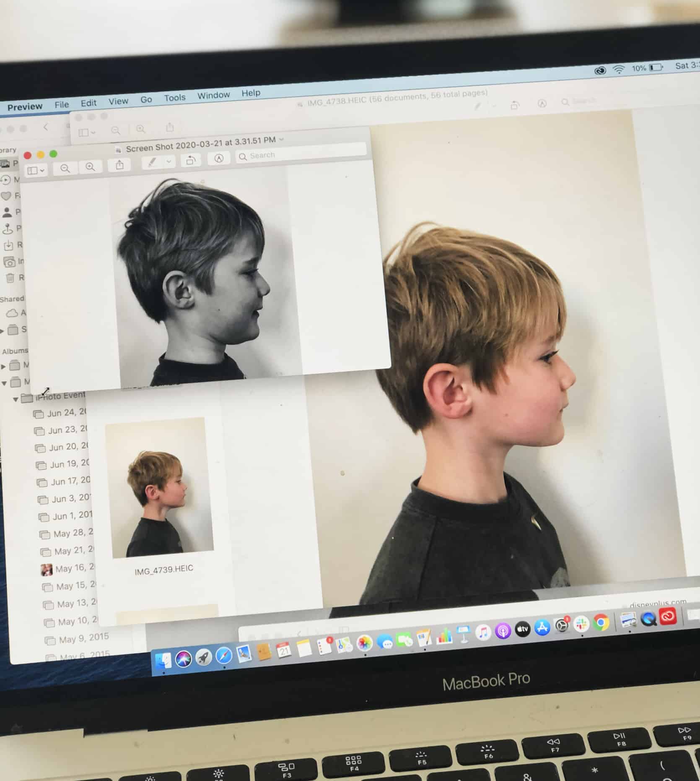Image resolution: width=700 pixels, height=781 pixels.
Task: Click Zoom In in the Screen Shot window
Action: pyautogui.click(x=91, y=167)
